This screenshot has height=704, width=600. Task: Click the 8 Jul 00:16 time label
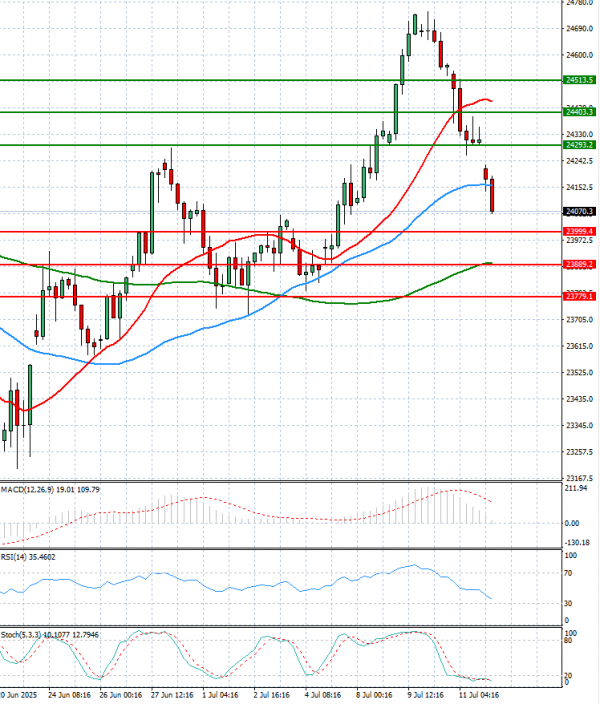pyautogui.click(x=375, y=695)
